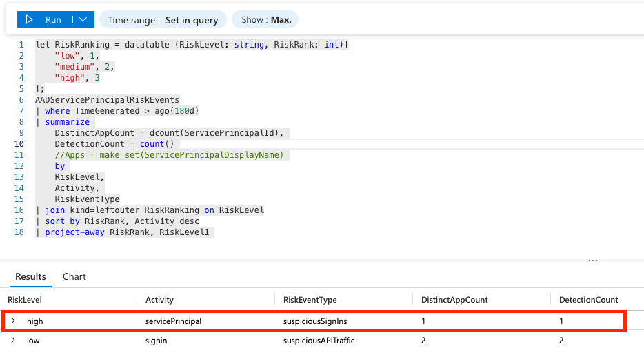Click the DistinctAppCount column header
Viewport: 644px width, 355px height.
tap(454, 300)
